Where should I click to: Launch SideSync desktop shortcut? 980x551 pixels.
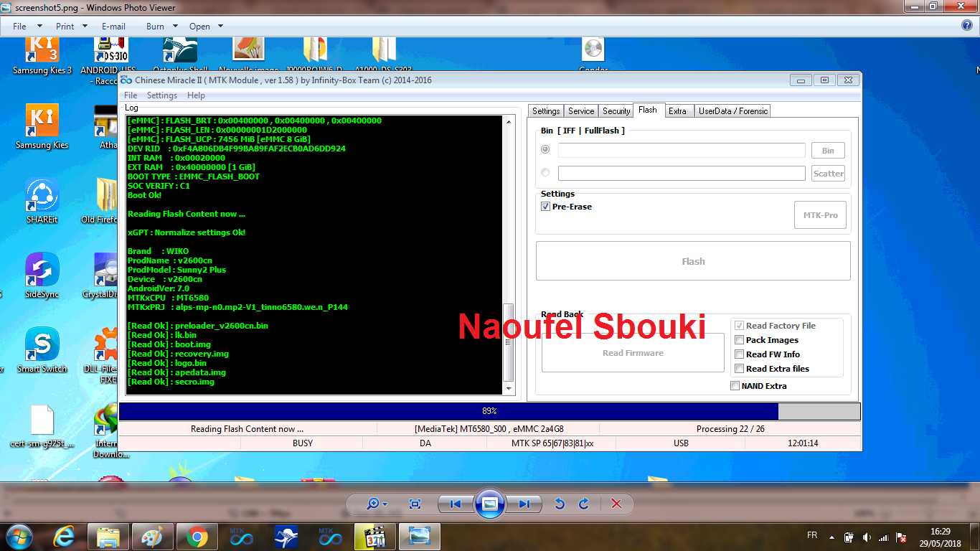(x=42, y=275)
